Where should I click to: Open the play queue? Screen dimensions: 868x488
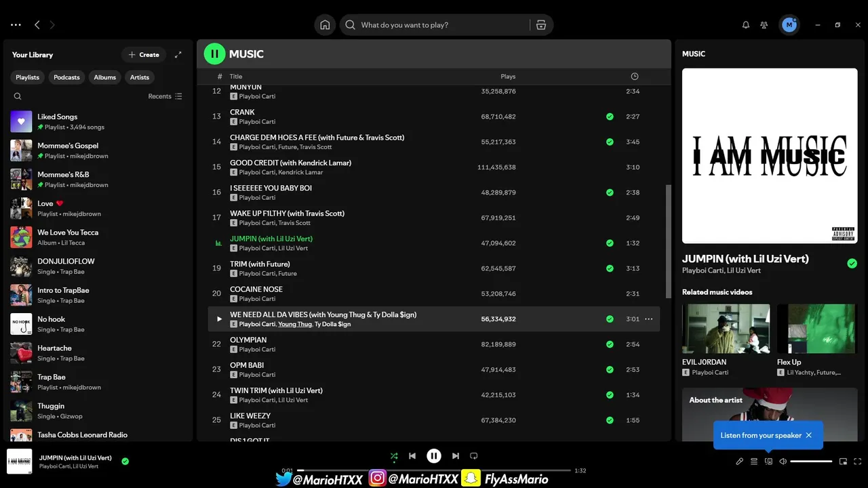tap(754, 462)
